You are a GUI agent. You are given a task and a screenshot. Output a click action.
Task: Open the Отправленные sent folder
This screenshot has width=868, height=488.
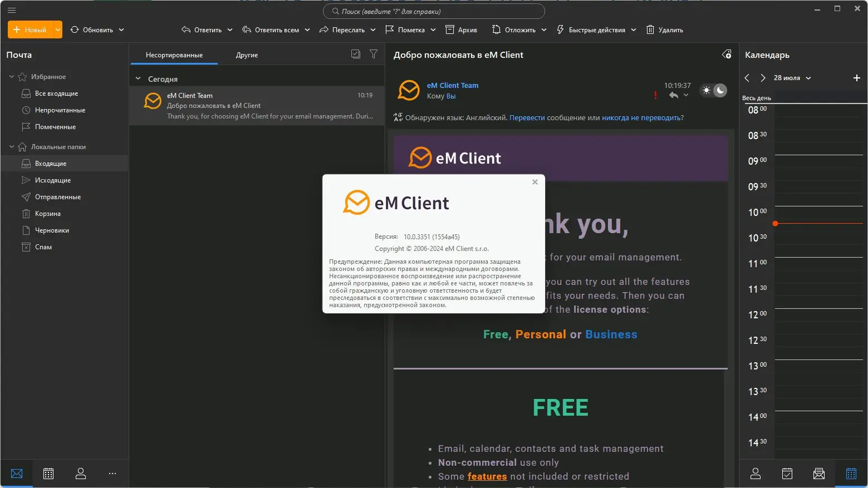point(65,197)
